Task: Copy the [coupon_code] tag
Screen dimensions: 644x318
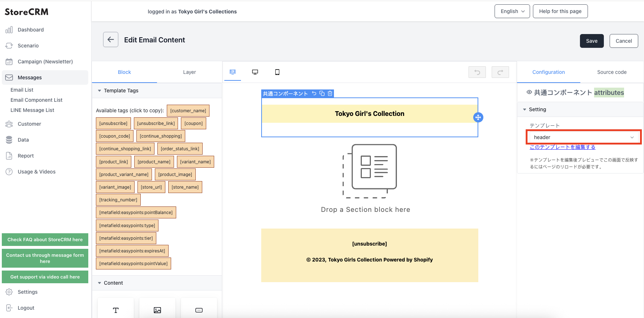Action: [x=115, y=136]
